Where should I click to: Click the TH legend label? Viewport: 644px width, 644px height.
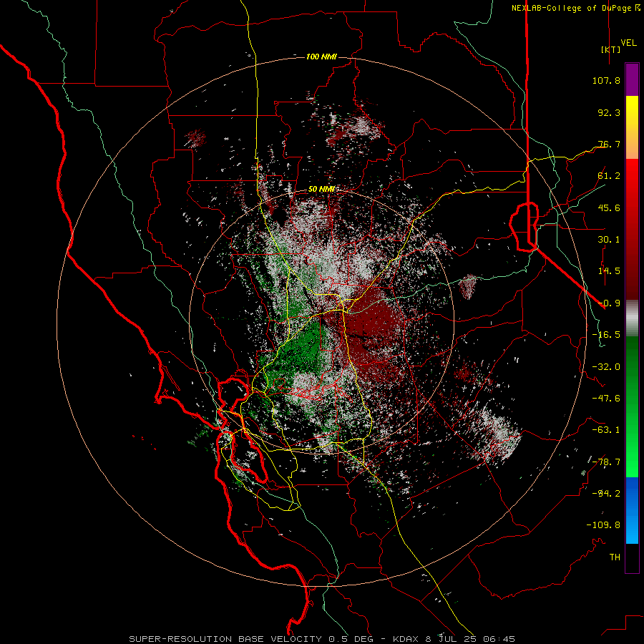click(x=615, y=557)
